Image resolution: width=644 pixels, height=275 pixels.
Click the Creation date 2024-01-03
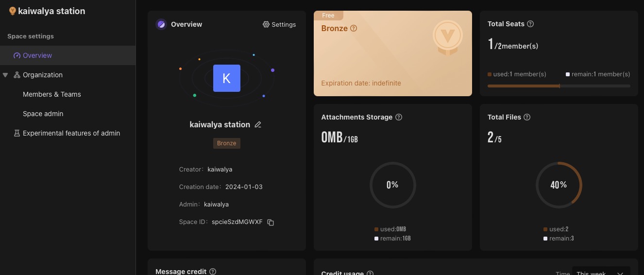click(x=244, y=187)
